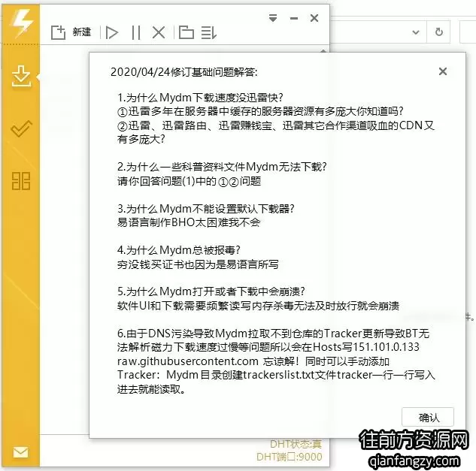Viewport: 476px width, 471px height.
Task: Click the answer 穷没钱买证书也因为是易语言所写
Action: (x=198, y=264)
